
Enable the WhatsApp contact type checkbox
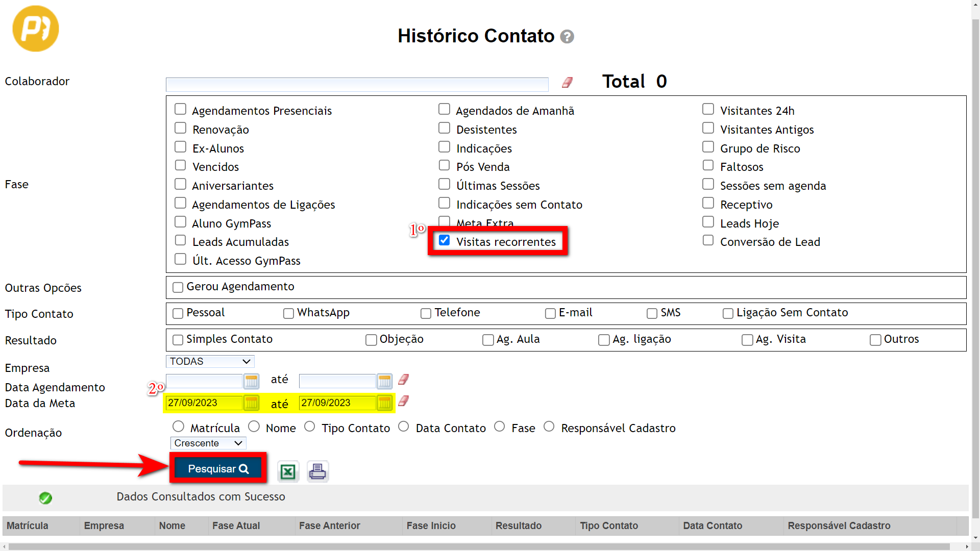[288, 313]
